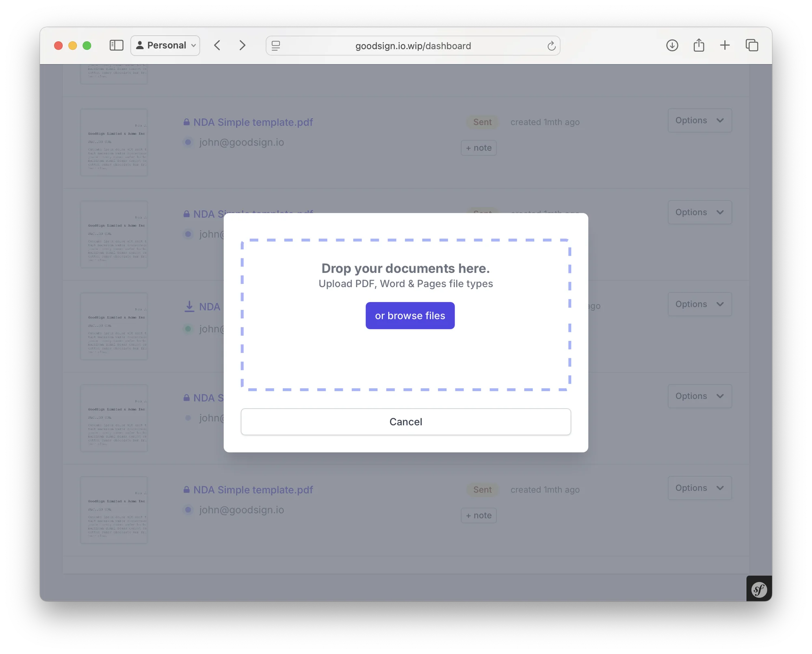This screenshot has width=812, height=654.
Task: Click the share icon in the browser toolbar
Action: 698,45
